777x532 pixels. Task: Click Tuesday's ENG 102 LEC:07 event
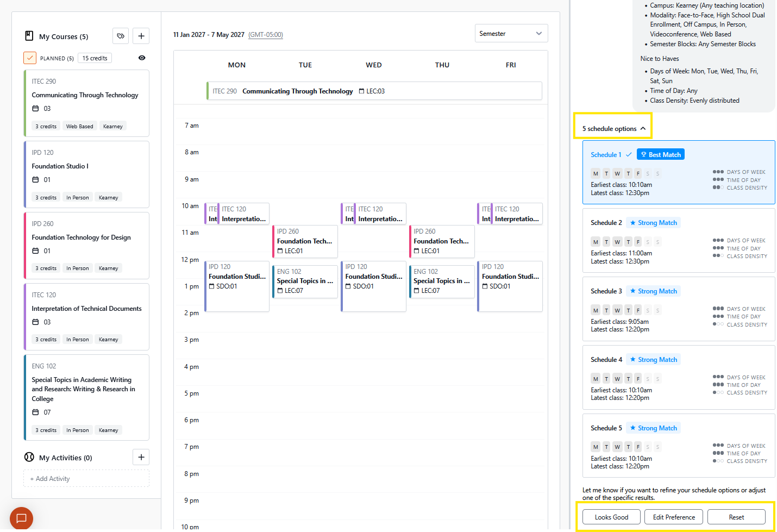click(x=305, y=281)
